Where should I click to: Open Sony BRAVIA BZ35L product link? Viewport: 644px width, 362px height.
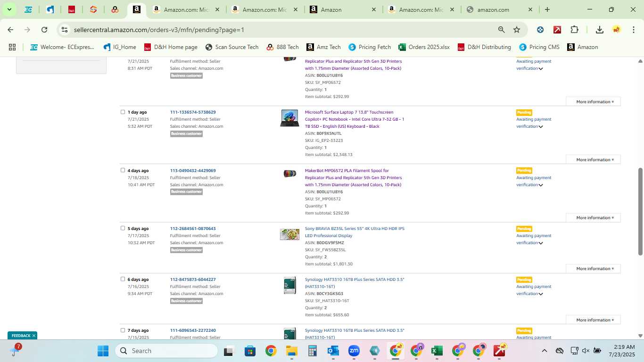point(355,232)
